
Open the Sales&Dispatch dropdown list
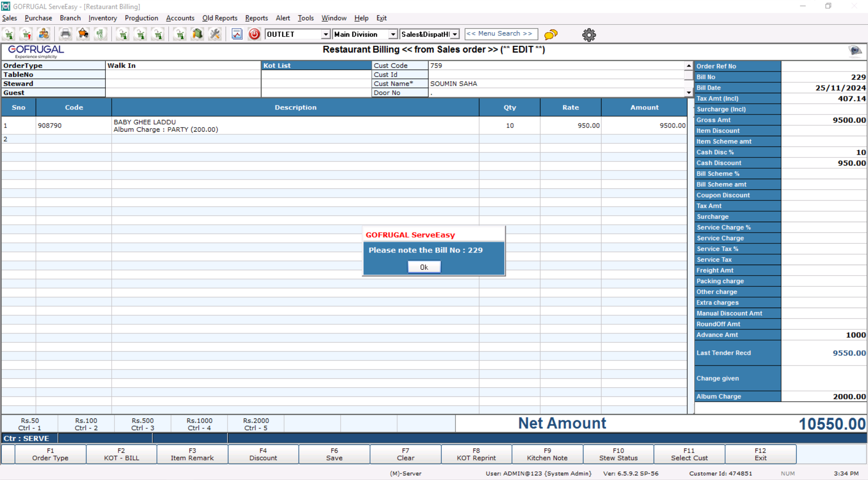point(455,34)
